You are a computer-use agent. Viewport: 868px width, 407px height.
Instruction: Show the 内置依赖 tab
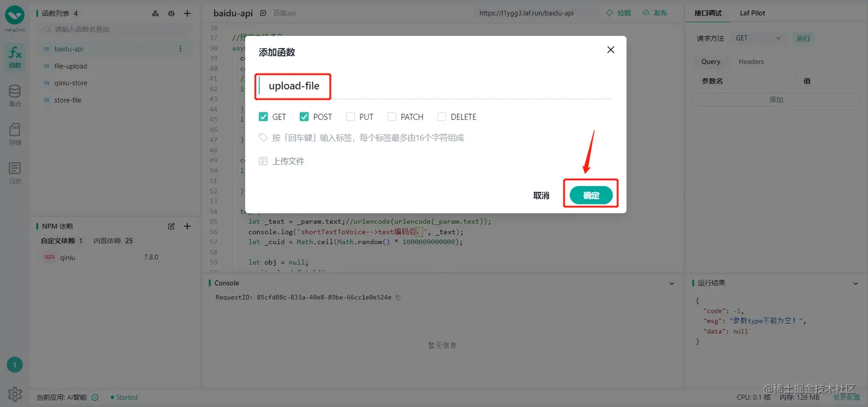point(113,241)
